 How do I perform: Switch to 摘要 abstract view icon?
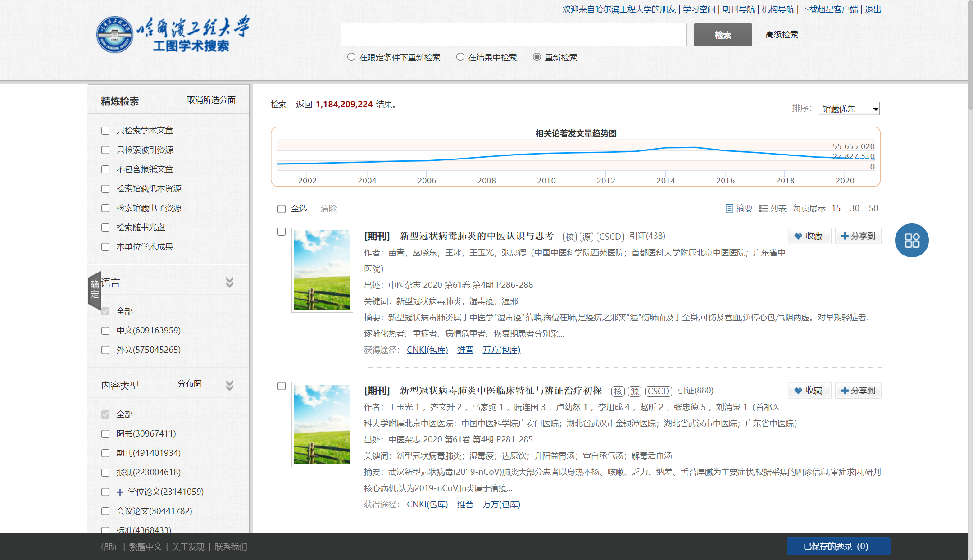tap(729, 209)
